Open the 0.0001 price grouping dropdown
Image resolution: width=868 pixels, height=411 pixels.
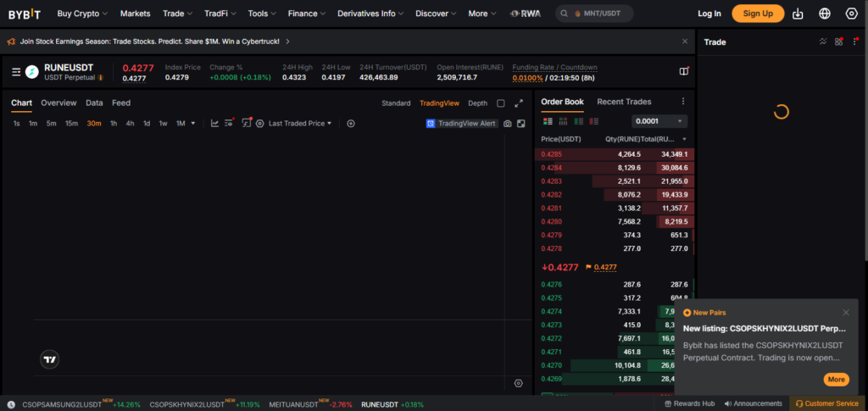point(659,121)
